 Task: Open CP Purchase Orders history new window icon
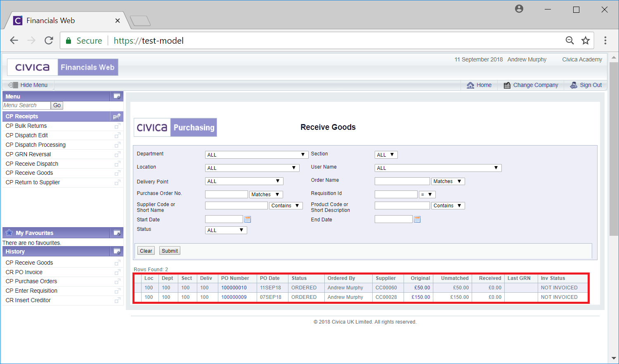[x=118, y=281]
